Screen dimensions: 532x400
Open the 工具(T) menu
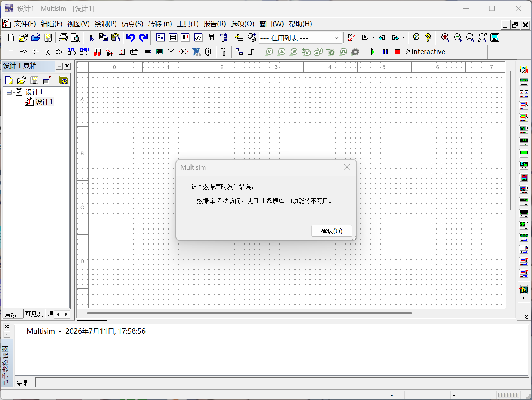[187, 24]
